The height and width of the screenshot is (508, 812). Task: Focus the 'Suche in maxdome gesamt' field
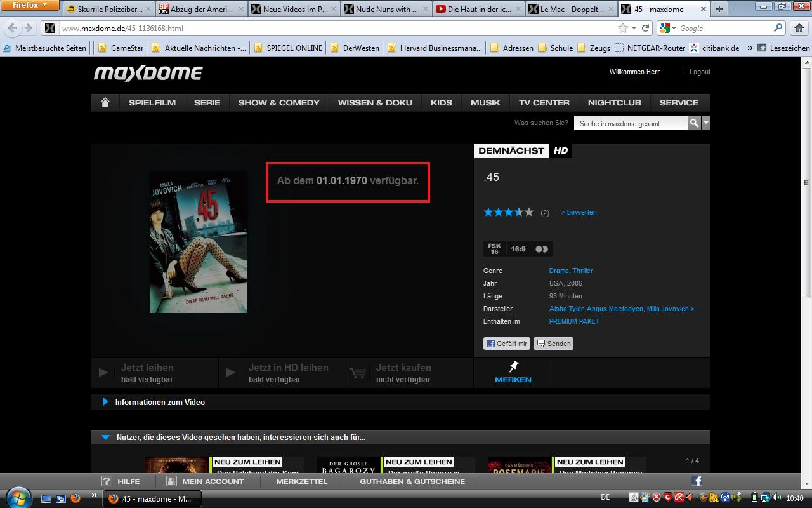coord(631,123)
